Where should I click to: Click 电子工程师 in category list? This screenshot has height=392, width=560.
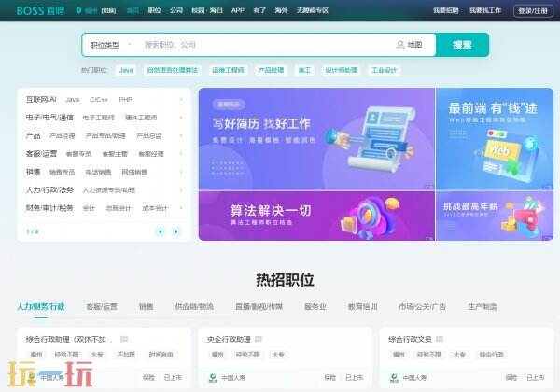[99, 118]
